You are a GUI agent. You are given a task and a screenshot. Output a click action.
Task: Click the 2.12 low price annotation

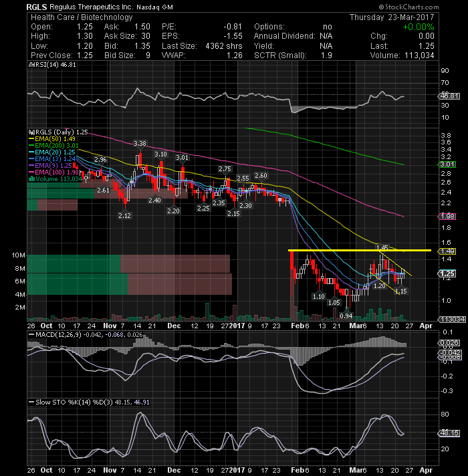[x=124, y=215]
